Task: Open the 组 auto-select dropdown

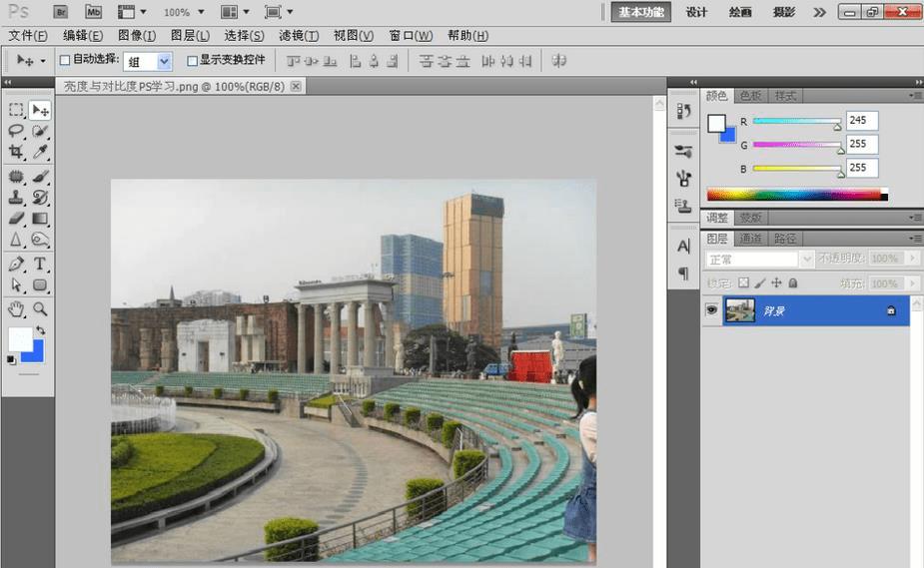Action: click(x=164, y=62)
